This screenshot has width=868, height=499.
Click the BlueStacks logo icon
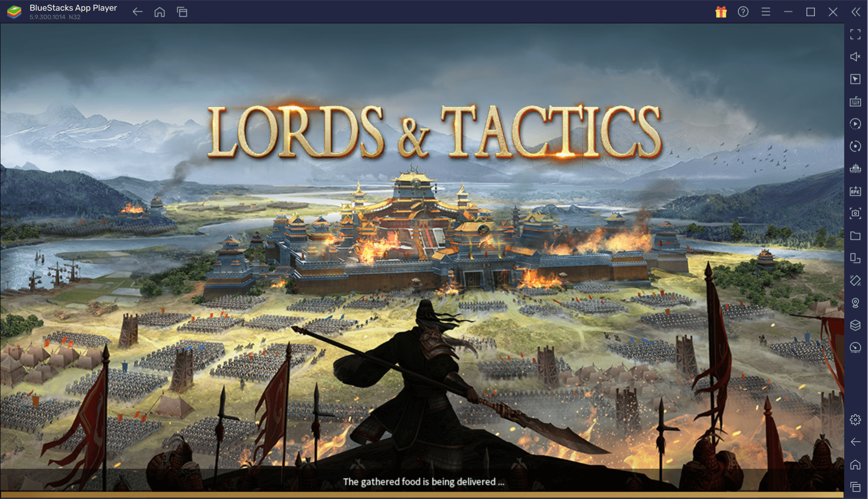[x=14, y=12]
